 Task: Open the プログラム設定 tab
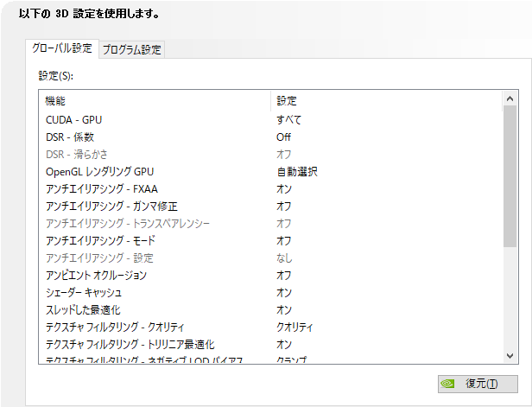[131, 50]
